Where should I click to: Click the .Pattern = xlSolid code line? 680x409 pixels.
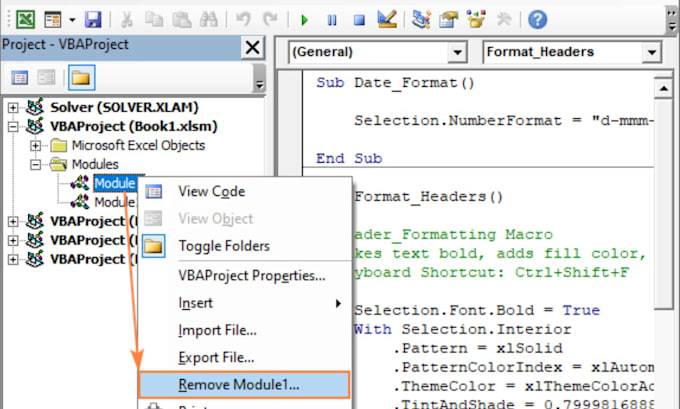tap(477, 348)
